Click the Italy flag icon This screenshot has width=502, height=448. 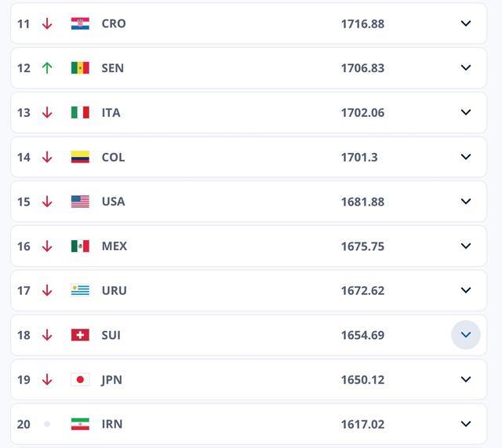point(80,113)
